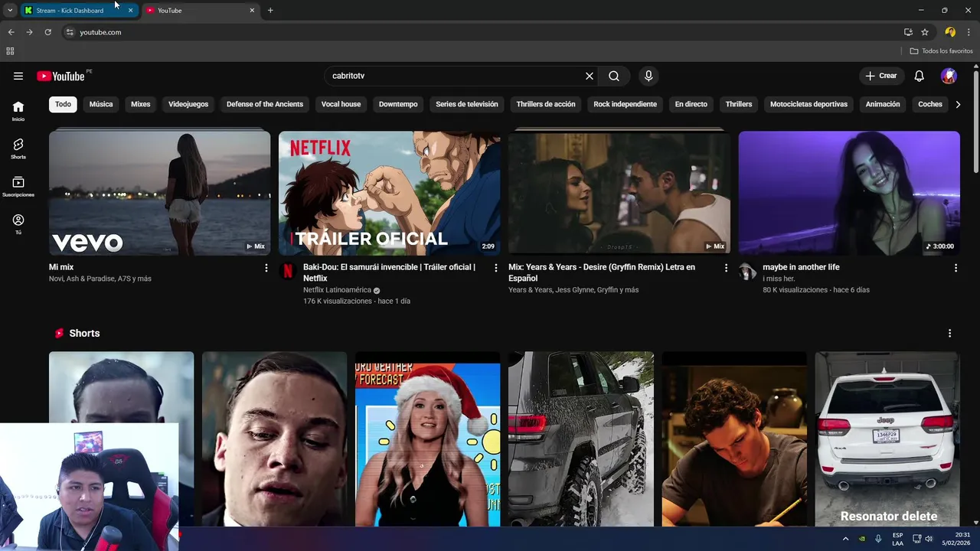Image resolution: width=980 pixels, height=551 pixels.
Task: Select the Series de televisión chip
Action: 467,104
